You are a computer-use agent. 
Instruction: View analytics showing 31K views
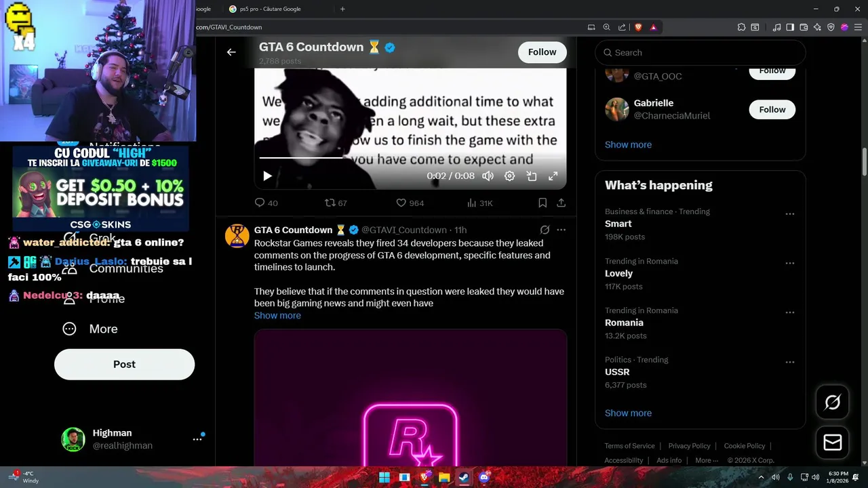click(x=480, y=203)
